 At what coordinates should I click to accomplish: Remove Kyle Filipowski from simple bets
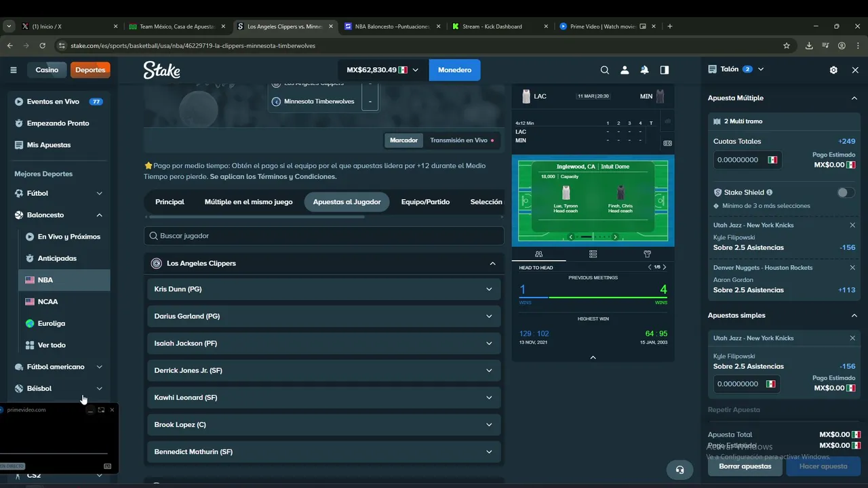[852, 338]
